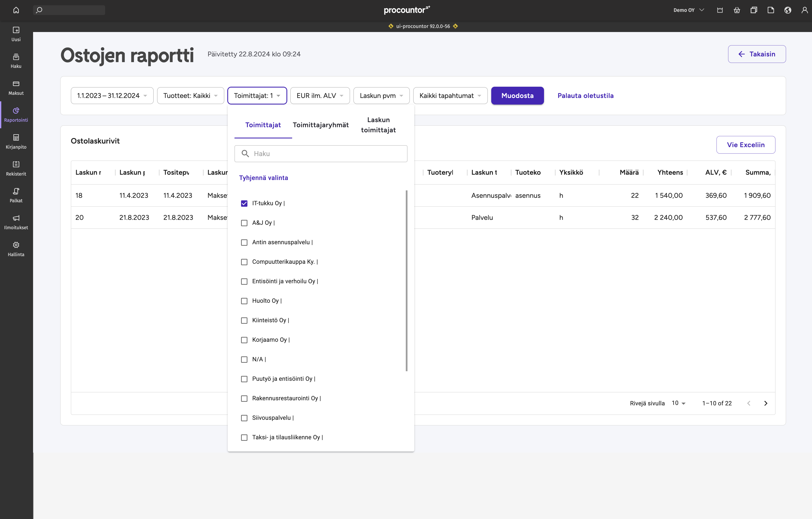Go to the home icon

click(x=16, y=10)
